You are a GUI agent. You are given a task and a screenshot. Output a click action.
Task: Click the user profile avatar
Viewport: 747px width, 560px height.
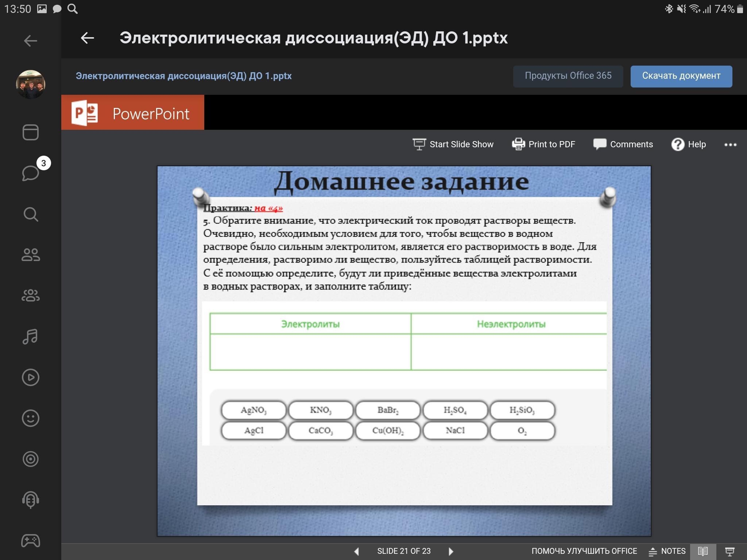[31, 84]
